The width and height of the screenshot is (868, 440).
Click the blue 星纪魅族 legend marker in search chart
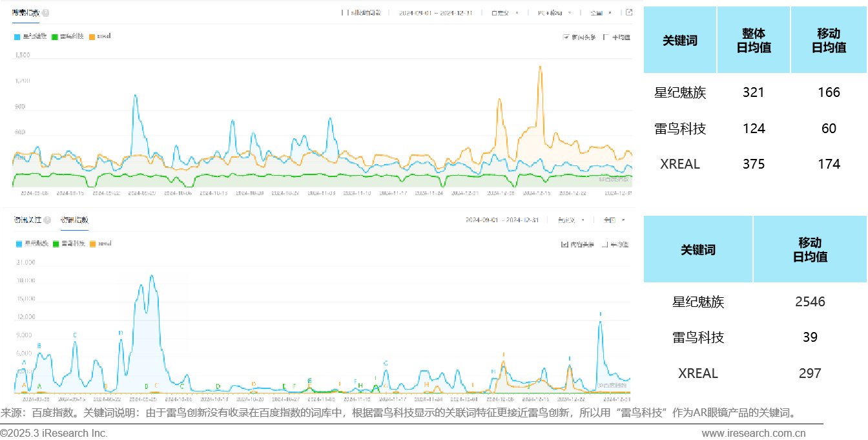[17, 37]
